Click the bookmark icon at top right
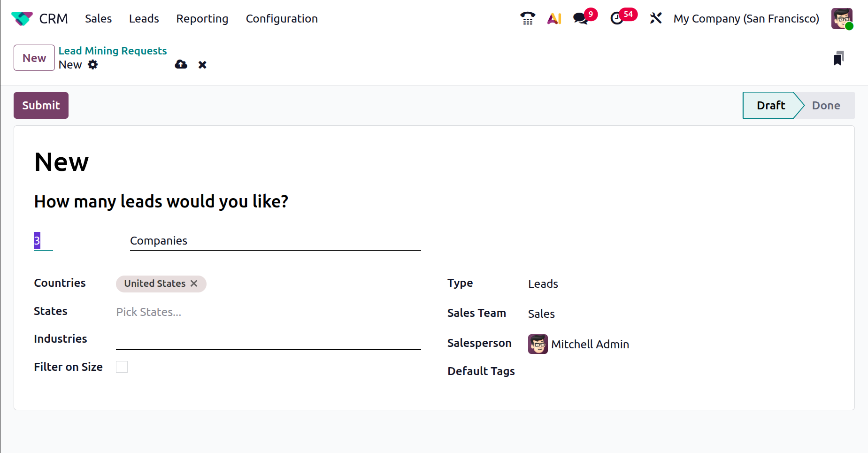The image size is (868, 453). point(838,58)
